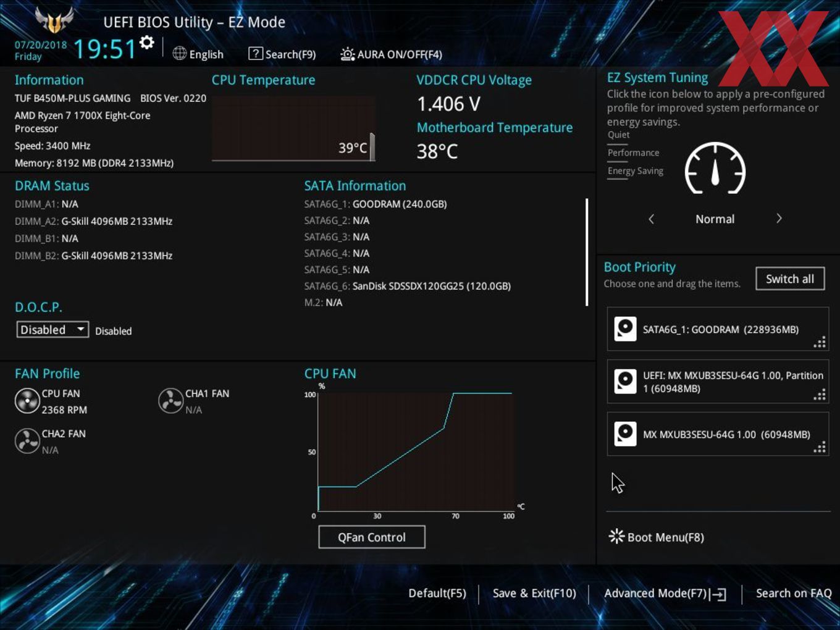This screenshot has height=630, width=840.
Task: Click the TUF logo at top left
Action: click(x=54, y=20)
